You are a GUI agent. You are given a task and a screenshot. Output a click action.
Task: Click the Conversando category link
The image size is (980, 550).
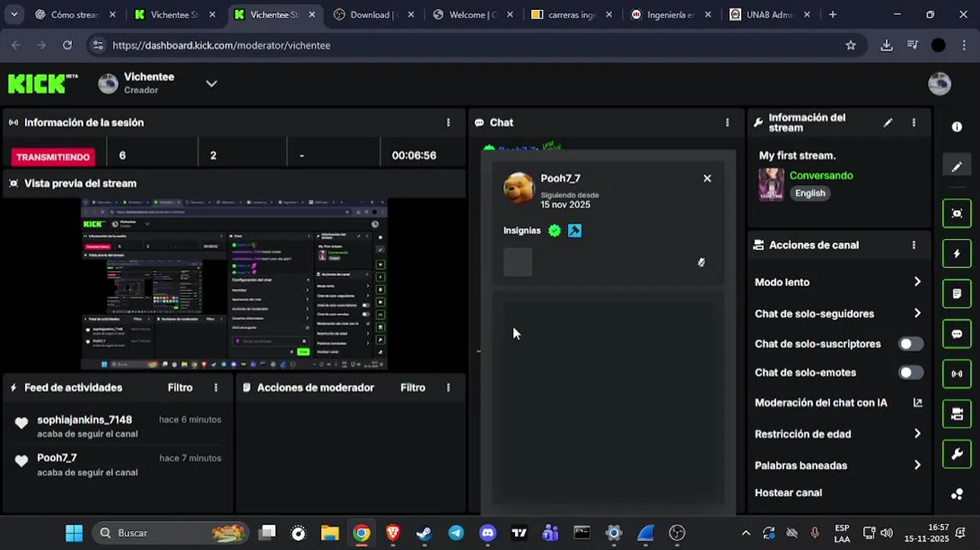[x=821, y=176]
